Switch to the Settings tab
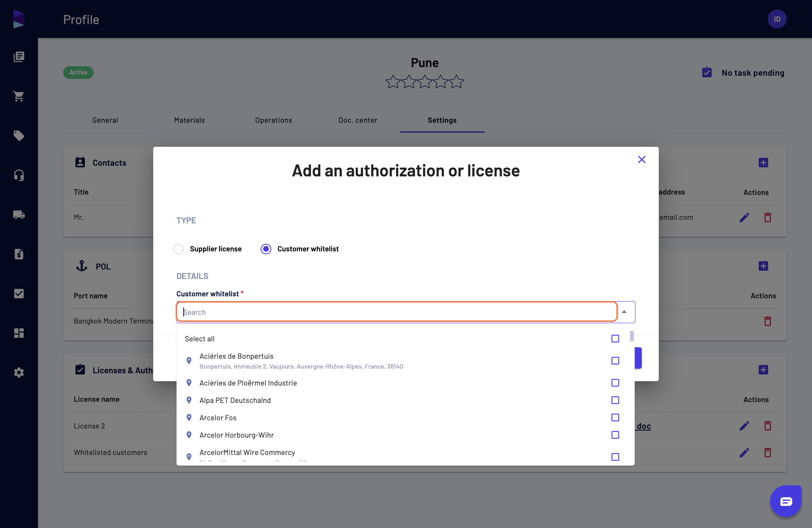Screen dimensions: 812x528 click(442, 120)
